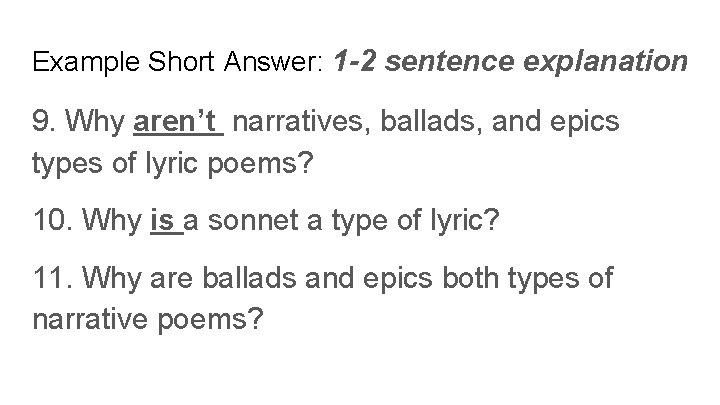Click the word 'ballads' in question 11
The height and width of the screenshot is (405, 720).
(x=249, y=278)
